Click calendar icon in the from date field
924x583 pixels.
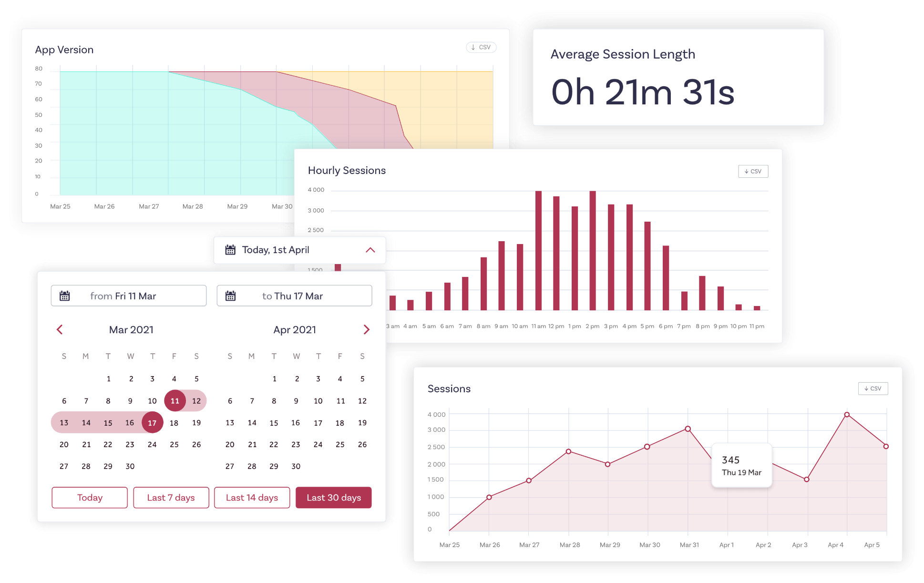[65, 296]
